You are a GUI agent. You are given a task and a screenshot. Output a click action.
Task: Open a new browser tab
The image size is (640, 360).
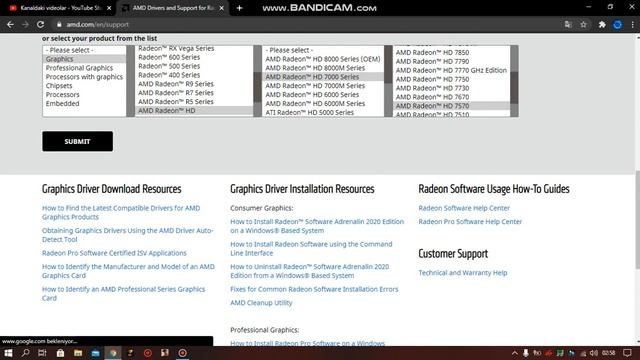(x=240, y=8)
